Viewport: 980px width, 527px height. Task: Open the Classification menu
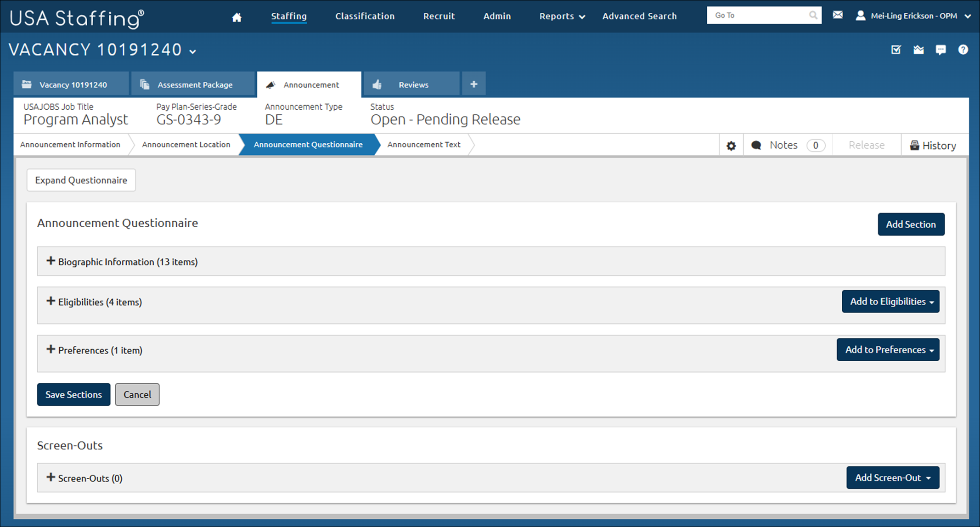365,16
